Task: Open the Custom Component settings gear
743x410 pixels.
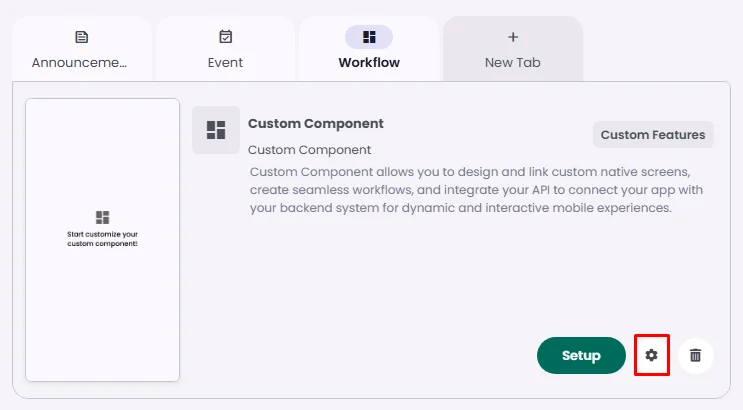Action: click(652, 355)
